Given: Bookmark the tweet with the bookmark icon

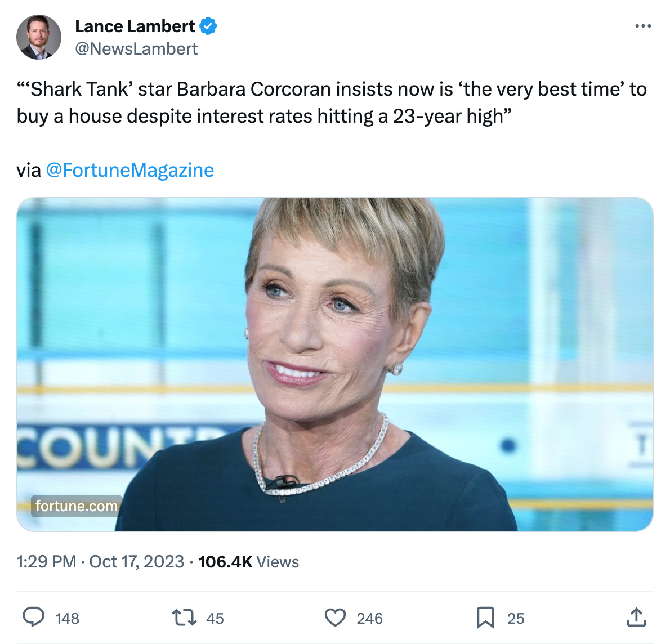Looking at the screenshot, I should coord(485,618).
